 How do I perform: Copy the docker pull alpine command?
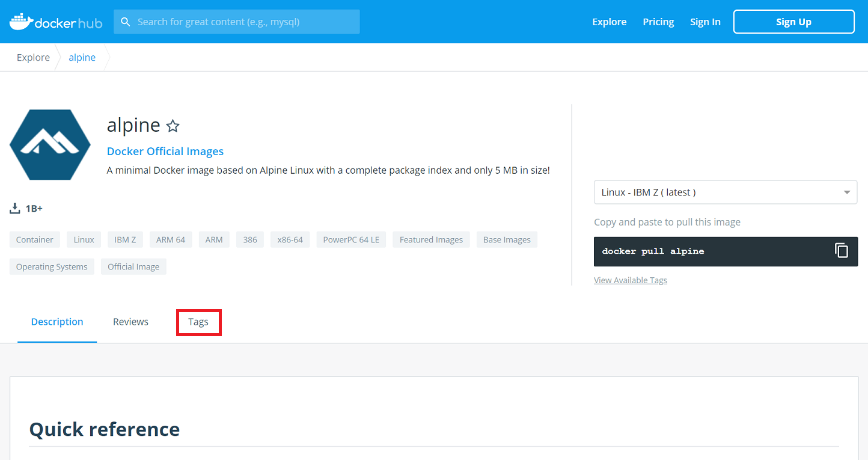[842, 251]
